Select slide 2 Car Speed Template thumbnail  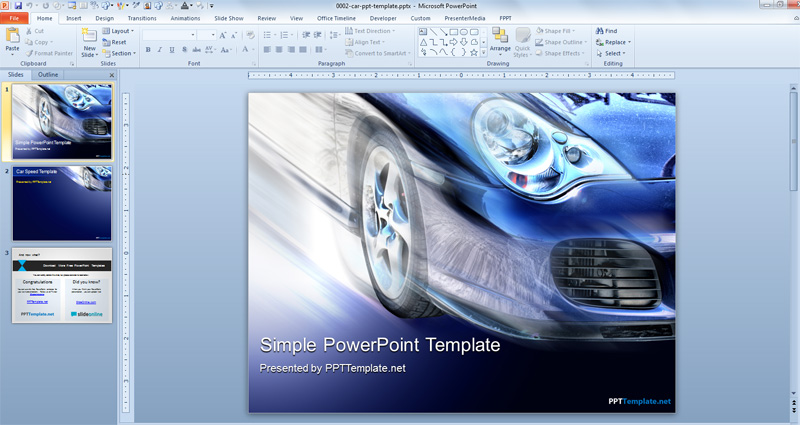tap(62, 203)
